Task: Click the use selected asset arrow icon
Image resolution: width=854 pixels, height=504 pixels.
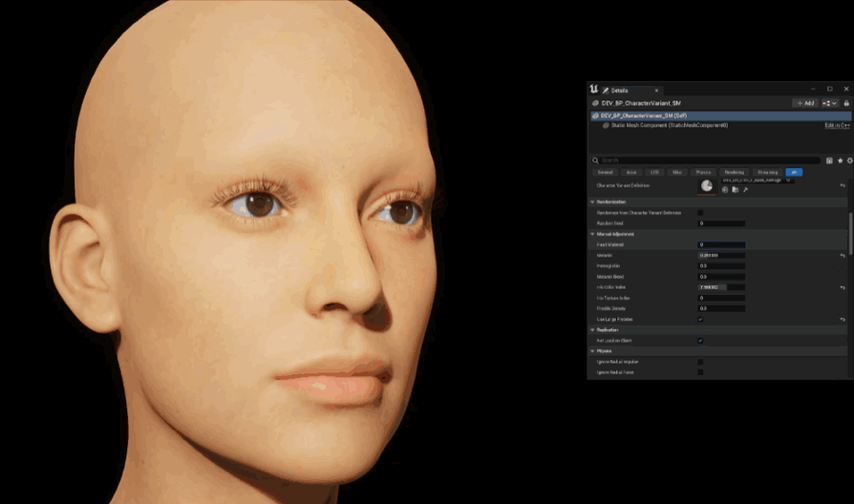Action: 725,190
